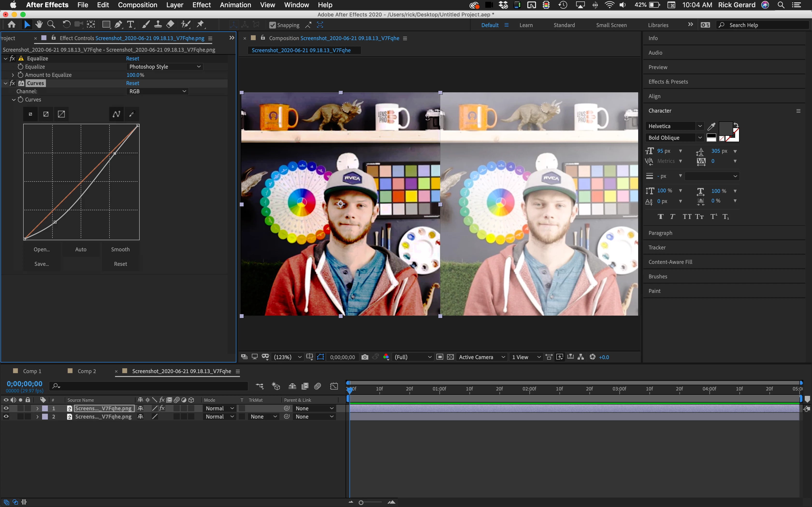Viewport: 812px width, 507px height.
Task: Click the Auto button under curves
Action: (x=81, y=249)
